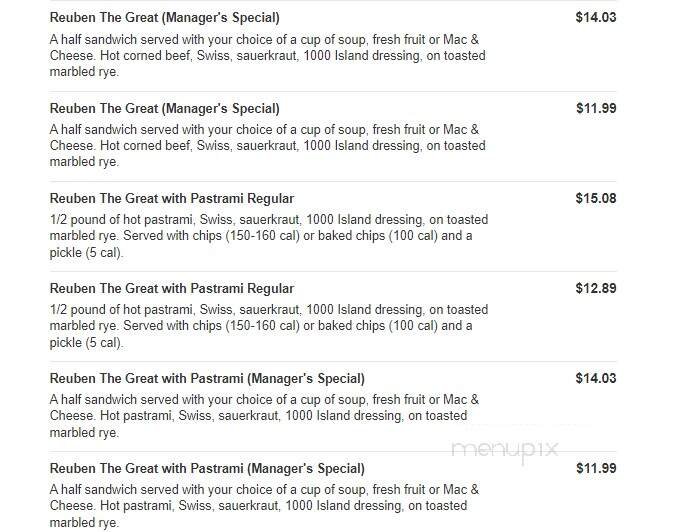Open the $12.89 Reuben The Great with Pastrami Regular title
This screenshot has width=684, height=532.
[171, 288]
